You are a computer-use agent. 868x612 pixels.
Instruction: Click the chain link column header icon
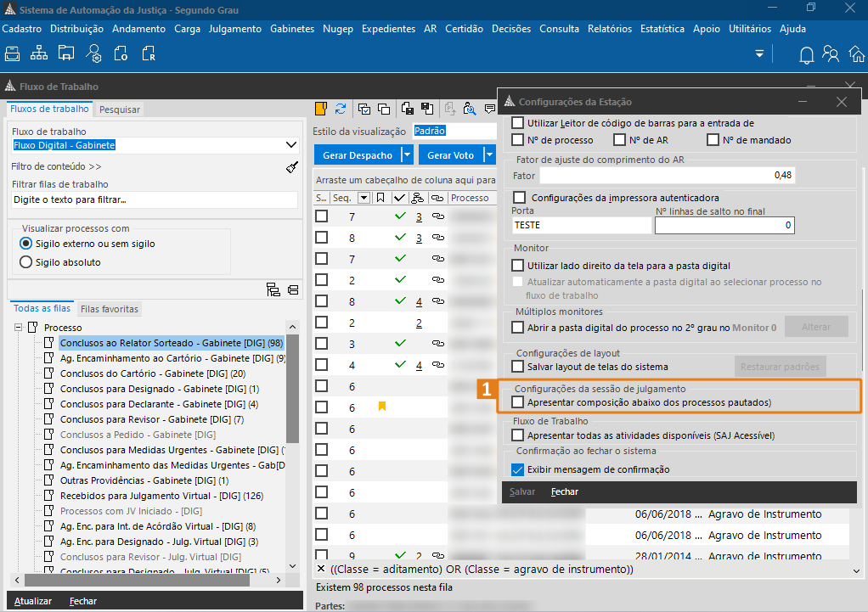point(438,198)
